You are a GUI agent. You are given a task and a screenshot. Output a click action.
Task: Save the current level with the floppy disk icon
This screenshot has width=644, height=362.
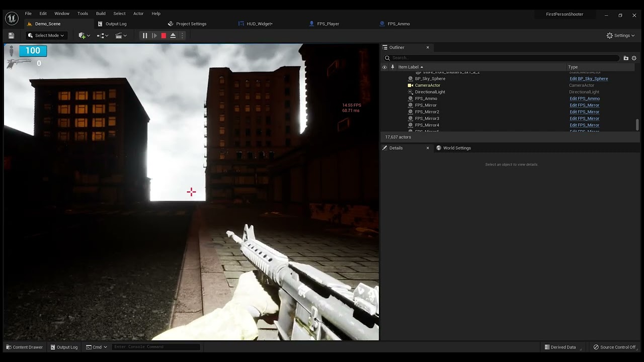[x=11, y=36]
